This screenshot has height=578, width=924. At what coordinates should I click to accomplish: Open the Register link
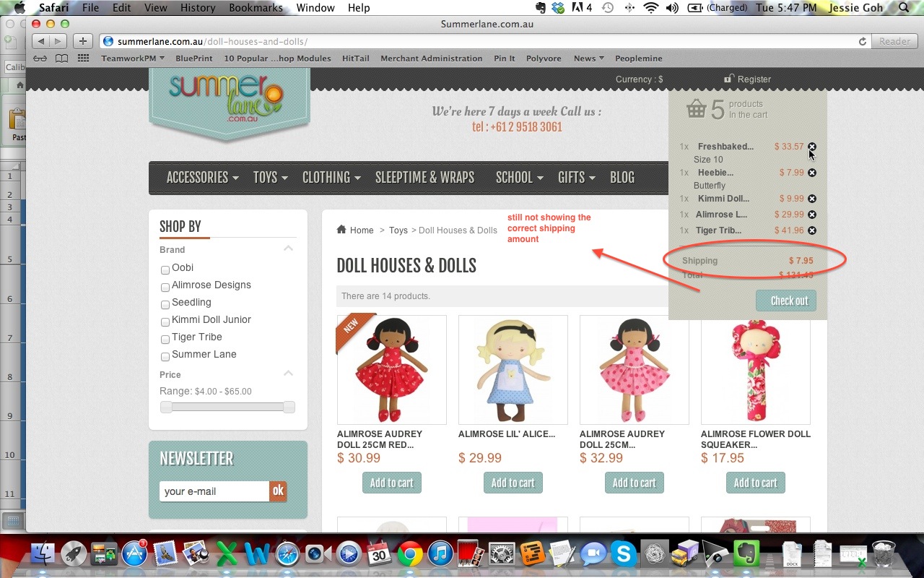click(748, 79)
